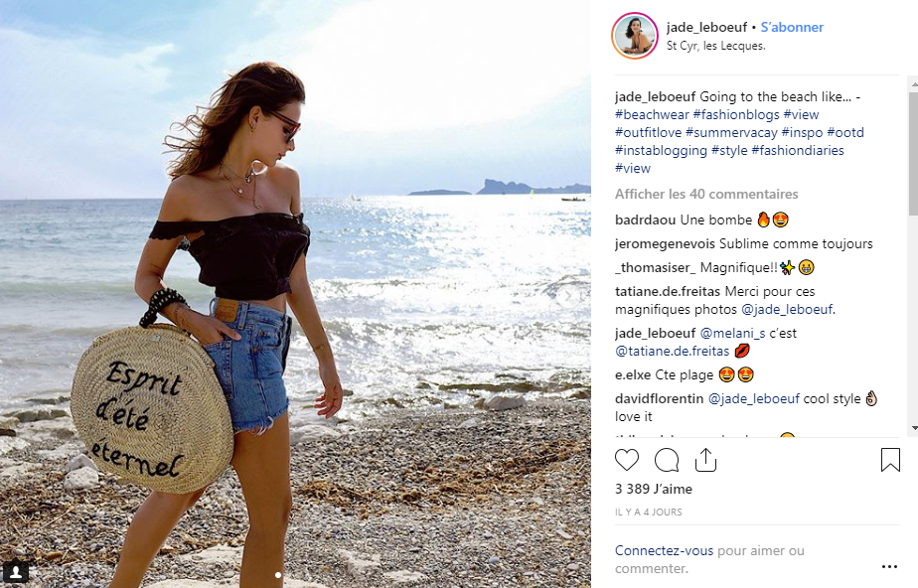Visit badrdaou commenter profile
918x588 pixels.
(645, 220)
